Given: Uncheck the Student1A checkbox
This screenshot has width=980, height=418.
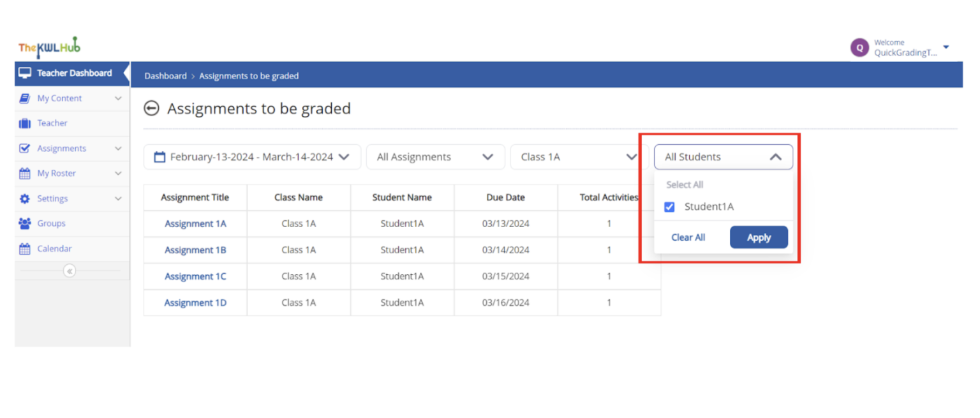Looking at the screenshot, I should pos(669,207).
